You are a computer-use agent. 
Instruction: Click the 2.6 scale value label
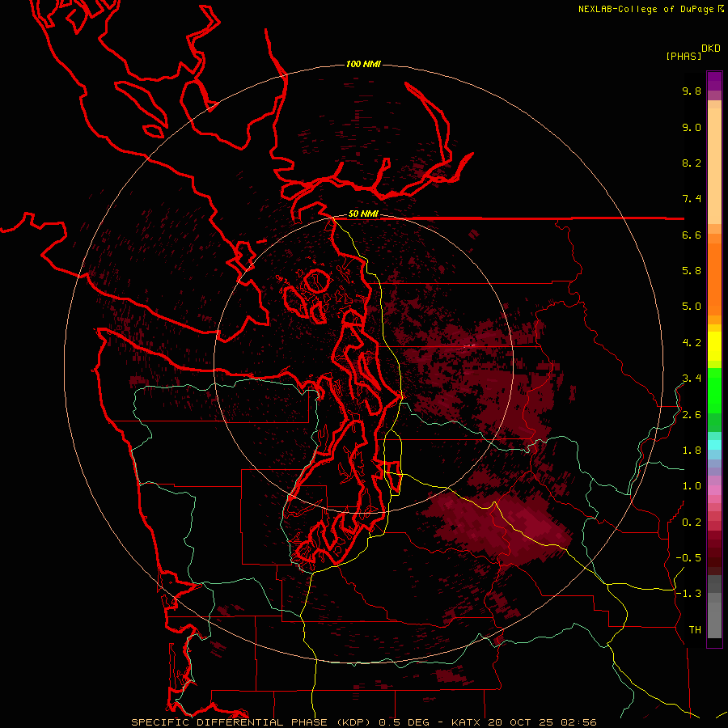(692, 415)
